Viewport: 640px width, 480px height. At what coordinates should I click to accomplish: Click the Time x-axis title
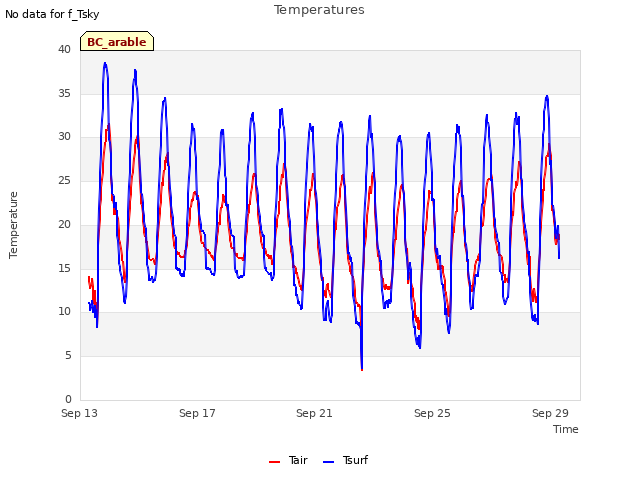566,429
